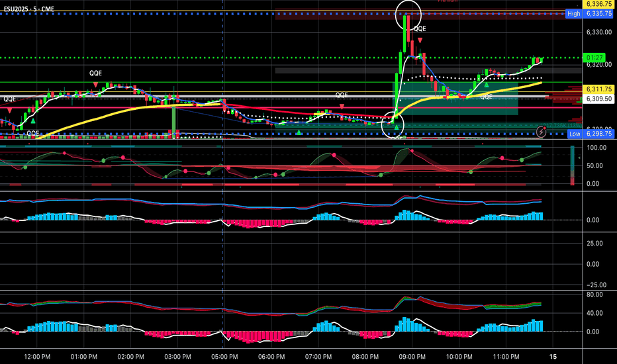
Task: Click the pink oscillator dot at the 09:00 PM peak
Action: (x=412, y=151)
